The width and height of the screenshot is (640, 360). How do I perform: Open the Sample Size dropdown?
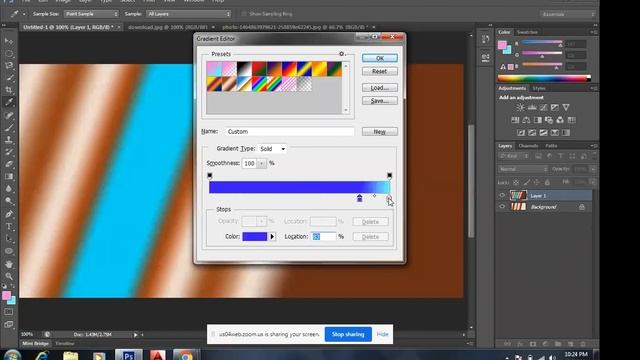click(91, 14)
